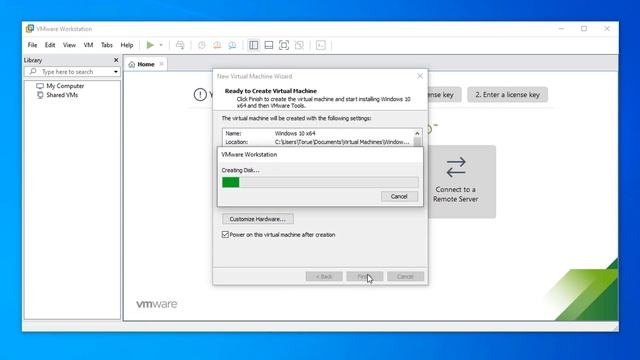The height and width of the screenshot is (360, 640).
Task: Click the Name Windows 10 x64 value
Action: click(295, 133)
